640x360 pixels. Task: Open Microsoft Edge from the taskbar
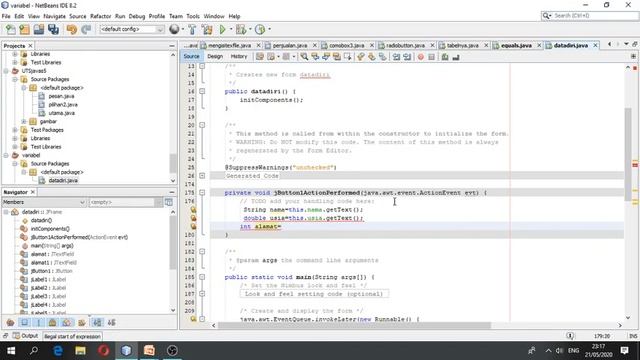pyautogui.click(x=58, y=350)
